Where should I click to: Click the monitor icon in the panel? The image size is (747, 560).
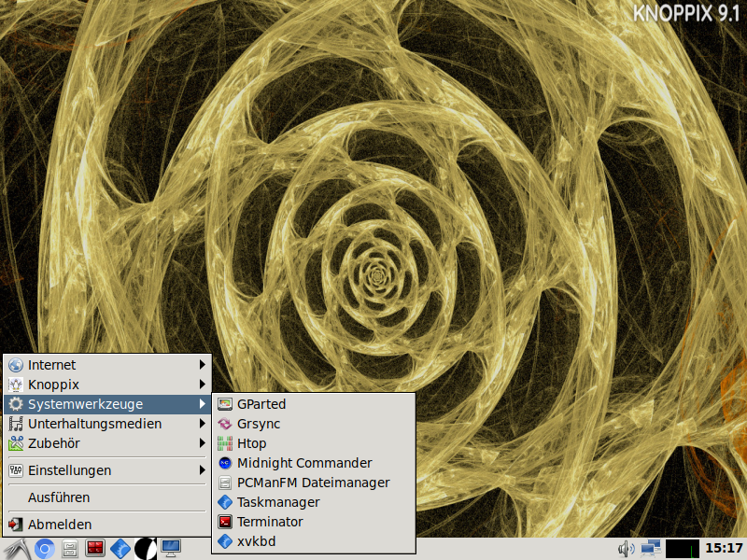pos(171,549)
